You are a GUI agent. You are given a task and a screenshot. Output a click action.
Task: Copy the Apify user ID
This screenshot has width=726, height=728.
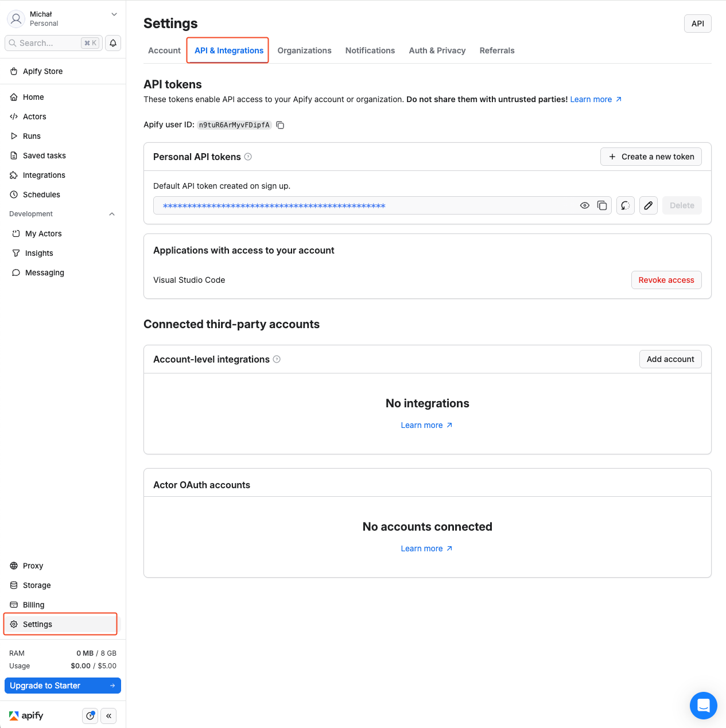coord(279,124)
